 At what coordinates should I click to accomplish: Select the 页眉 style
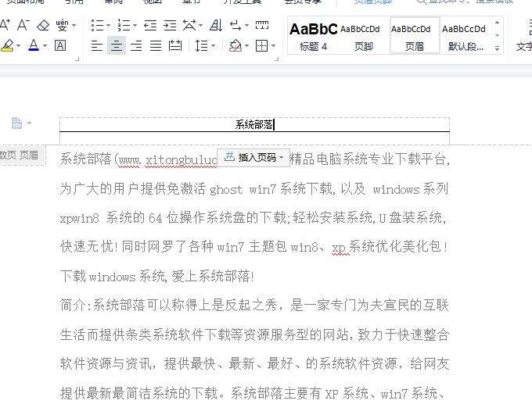point(415,36)
